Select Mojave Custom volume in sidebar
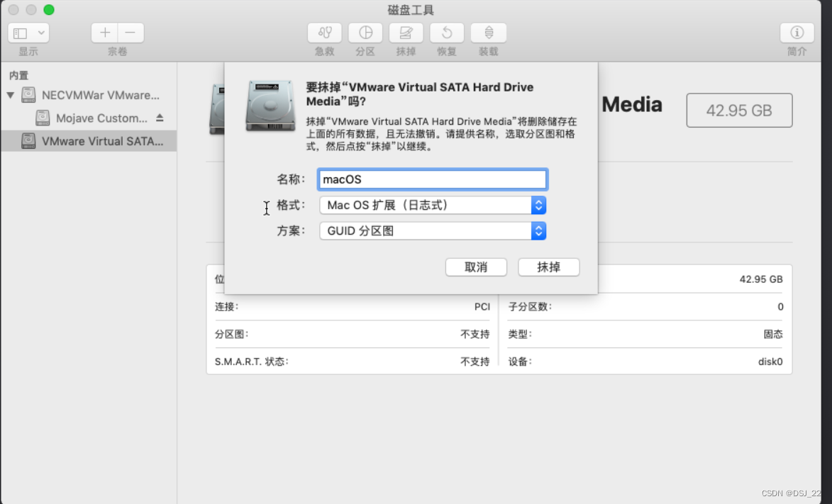This screenshot has height=504, width=832. (89, 118)
